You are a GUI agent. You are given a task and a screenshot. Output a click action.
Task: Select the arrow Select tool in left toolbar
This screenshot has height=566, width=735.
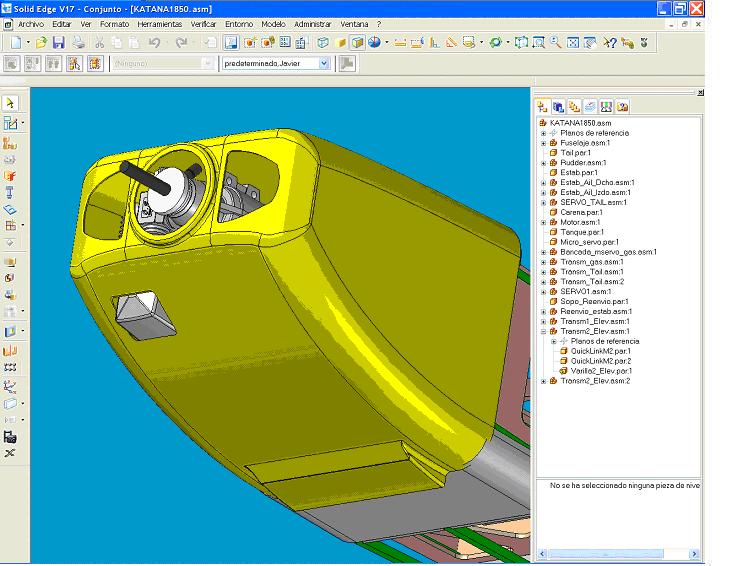pos(10,103)
